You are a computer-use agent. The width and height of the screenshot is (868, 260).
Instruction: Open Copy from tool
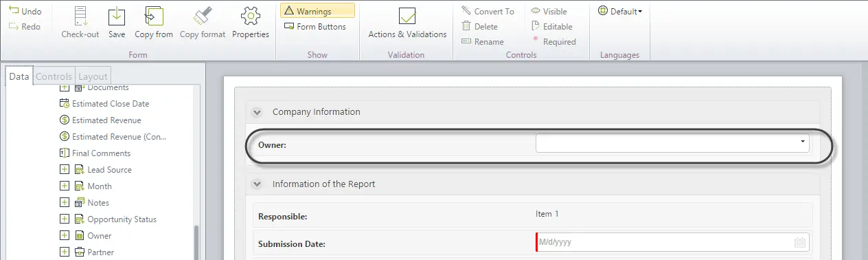click(x=154, y=23)
